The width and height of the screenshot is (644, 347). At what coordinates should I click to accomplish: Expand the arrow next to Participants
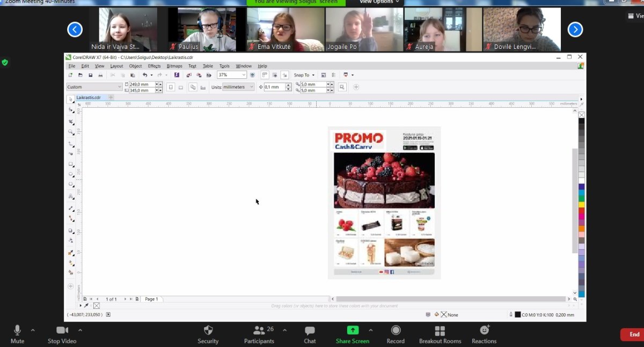(x=284, y=330)
